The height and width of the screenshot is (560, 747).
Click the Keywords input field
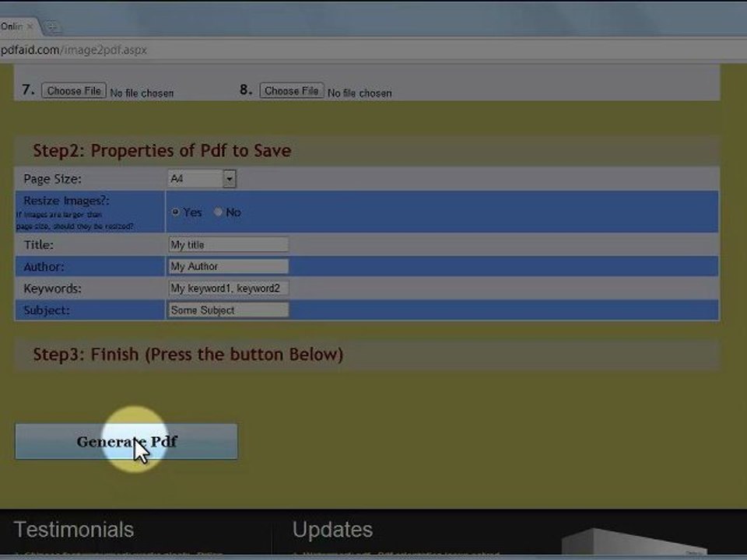coord(229,288)
